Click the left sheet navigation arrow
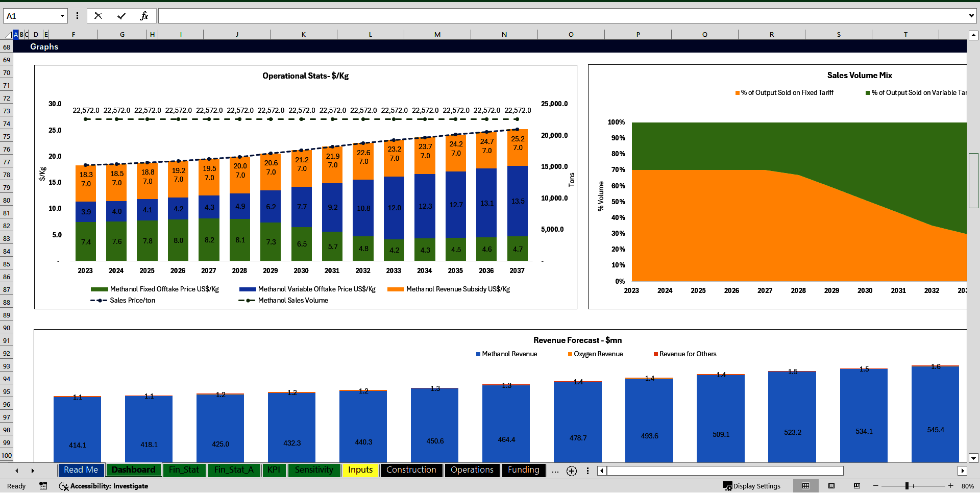The width and height of the screenshot is (980, 493). tap(17, 471)
